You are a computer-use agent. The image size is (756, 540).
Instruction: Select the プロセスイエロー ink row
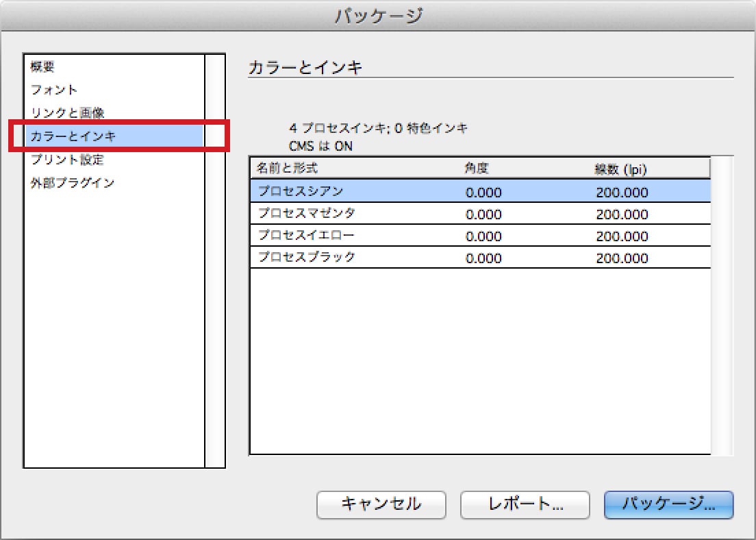[x=479, y=236]
